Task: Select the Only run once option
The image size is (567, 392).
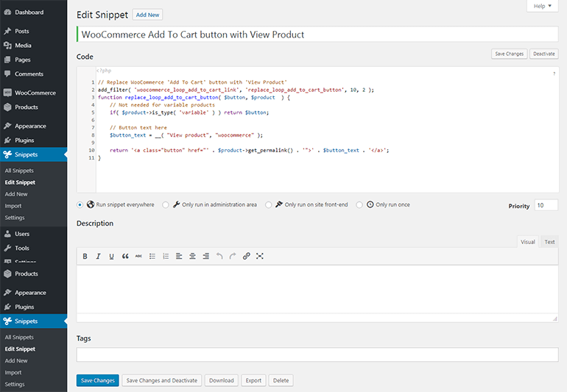Action: [359, 205]
